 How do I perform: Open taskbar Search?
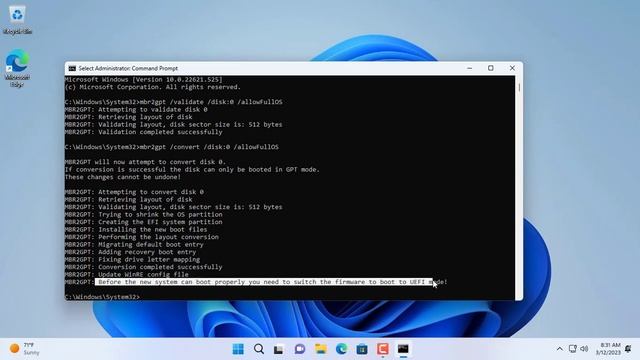click(259, 349)
